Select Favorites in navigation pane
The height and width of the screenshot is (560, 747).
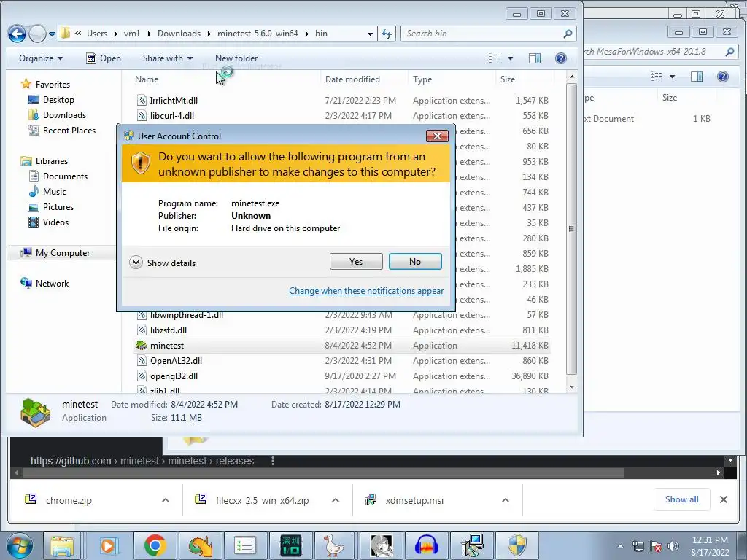click(x=53, y=85)
